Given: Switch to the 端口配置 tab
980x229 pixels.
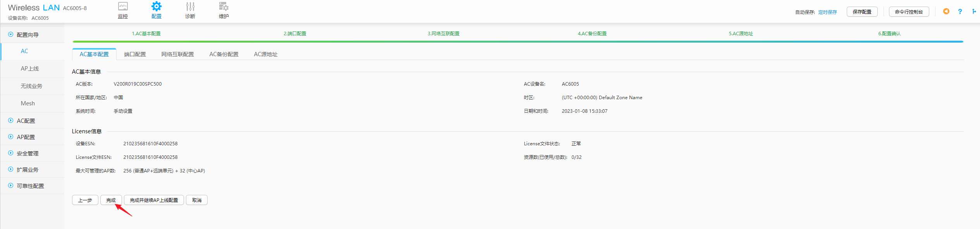Looking at the screenshot, I should coord(135,54).
